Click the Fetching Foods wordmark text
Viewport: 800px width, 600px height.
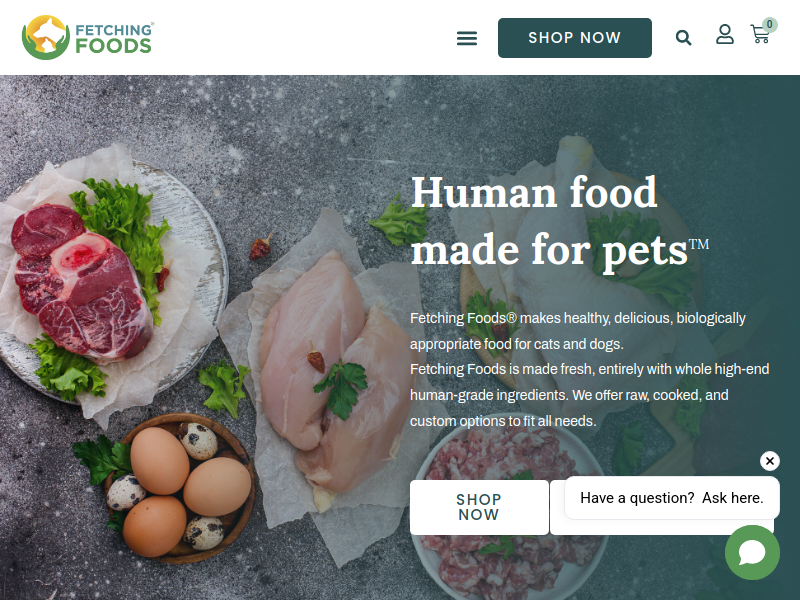pyautogui.click(x=113, y=38)
